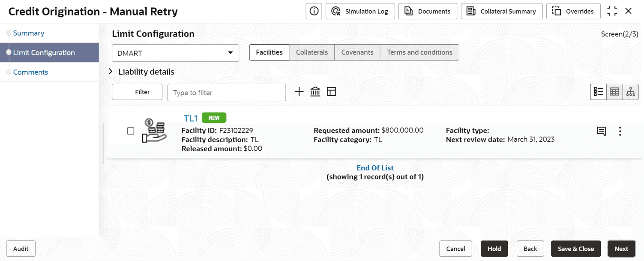This screenshot has height=261, width=644.
Task: Focus the Type to filter field
Action: [x=227, y=92]
